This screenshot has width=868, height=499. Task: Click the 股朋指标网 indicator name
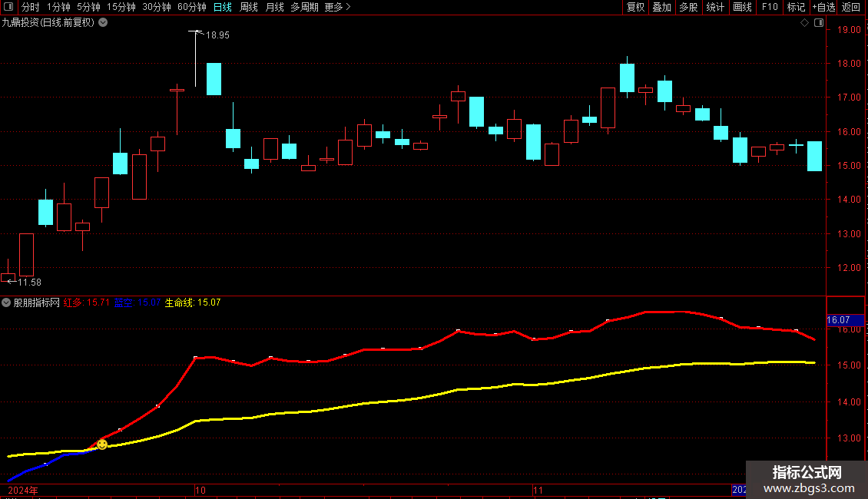[37, 302]
